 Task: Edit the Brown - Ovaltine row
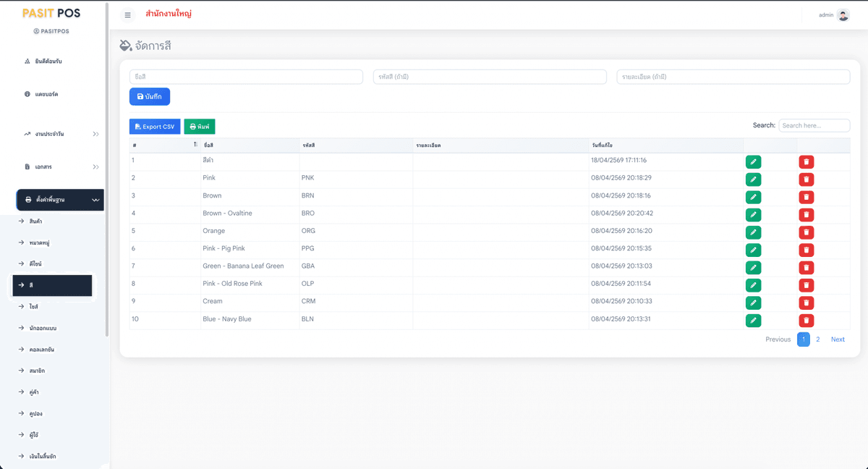[x=753, y=215]
